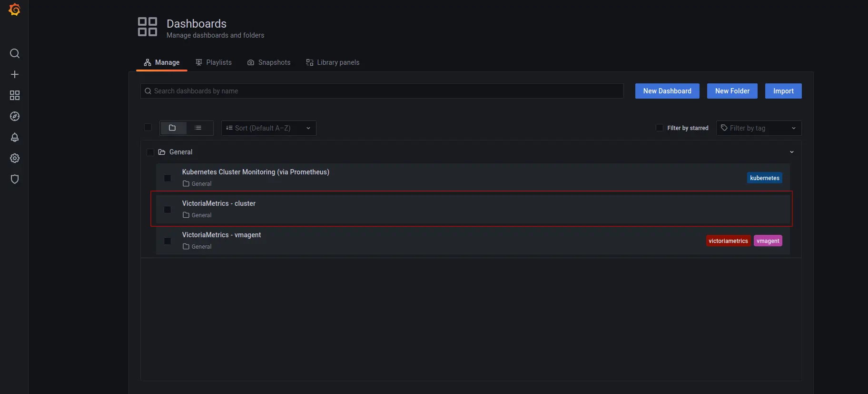The width and height of the screenshot is (868, 394).
Task: Select folder view layout icon
Action: point(172,128)
